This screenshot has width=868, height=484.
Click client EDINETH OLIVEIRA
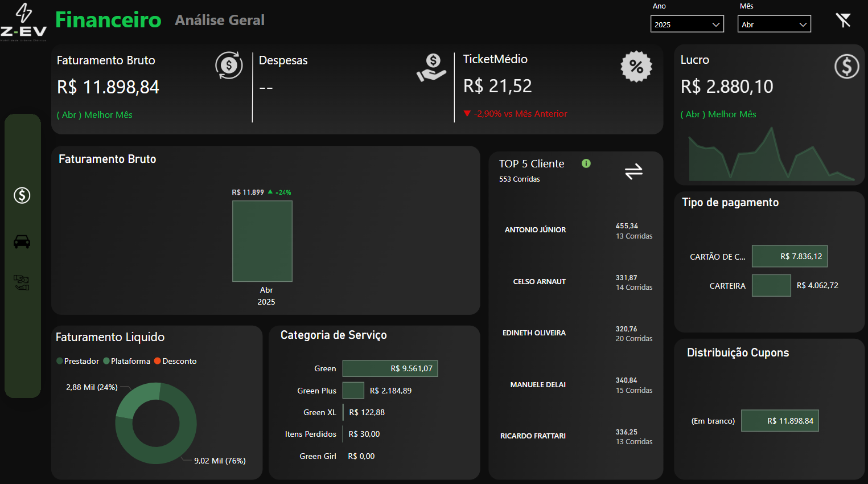(534, 333)
